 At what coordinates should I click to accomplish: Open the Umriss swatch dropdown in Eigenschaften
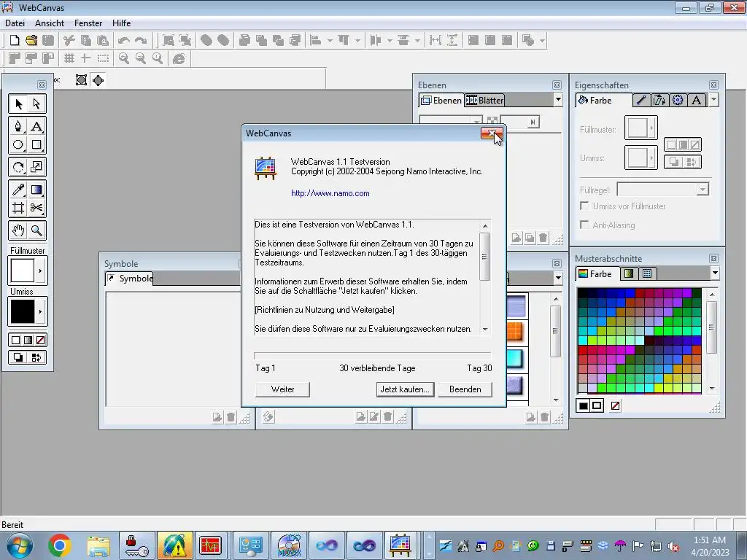click(651, 157)
